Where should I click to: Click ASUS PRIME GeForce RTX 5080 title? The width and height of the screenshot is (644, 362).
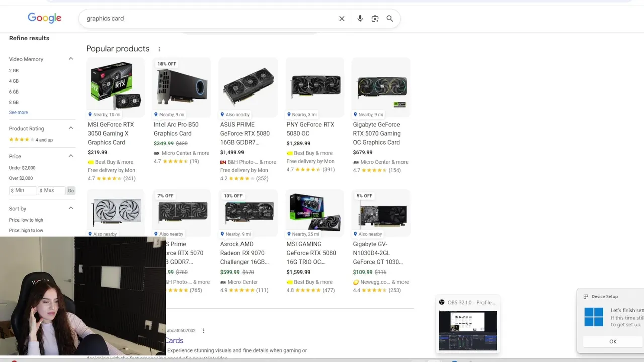click(245, 134)
